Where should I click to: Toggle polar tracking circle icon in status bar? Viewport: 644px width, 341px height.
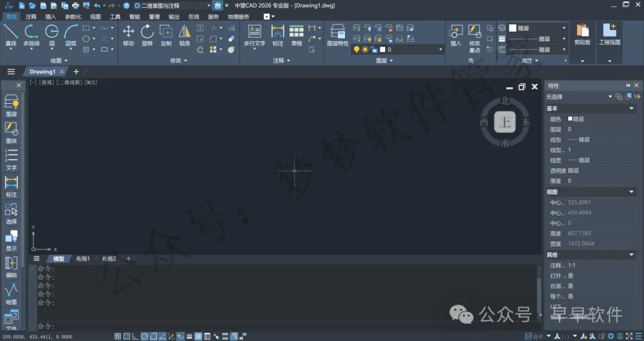[x=144, y=336]
